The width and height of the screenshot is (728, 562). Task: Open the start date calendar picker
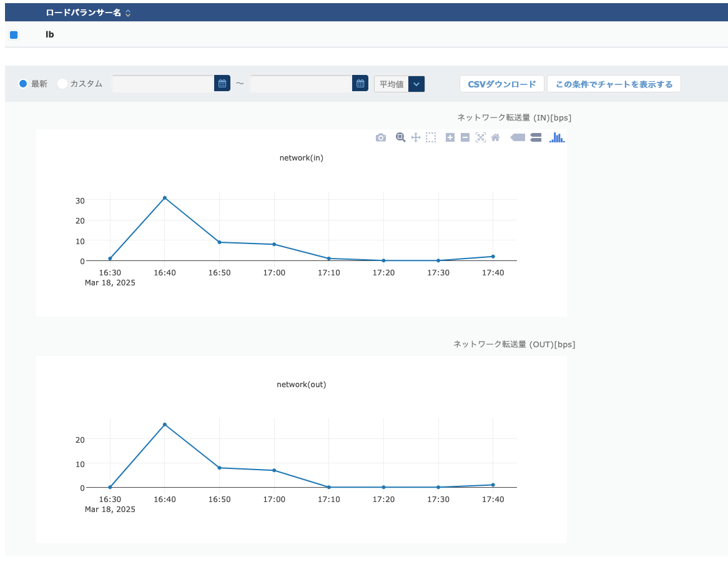pyautogui.click(x=222, y=84)
